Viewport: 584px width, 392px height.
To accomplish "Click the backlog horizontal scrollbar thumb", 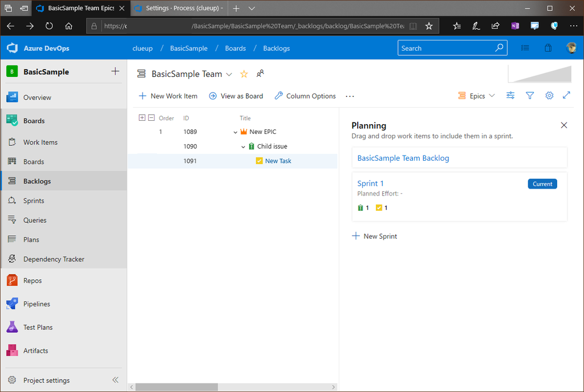I will click(x=177, y=387).
